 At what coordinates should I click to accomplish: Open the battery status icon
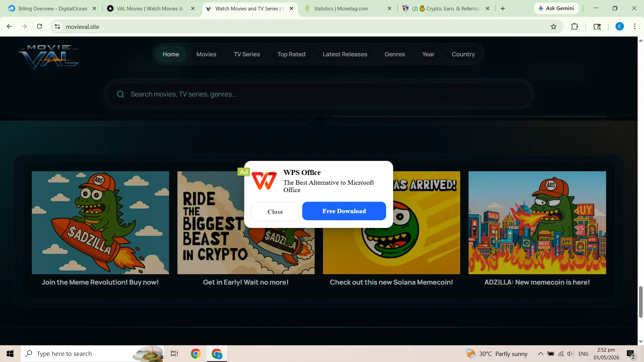[550, 354]
